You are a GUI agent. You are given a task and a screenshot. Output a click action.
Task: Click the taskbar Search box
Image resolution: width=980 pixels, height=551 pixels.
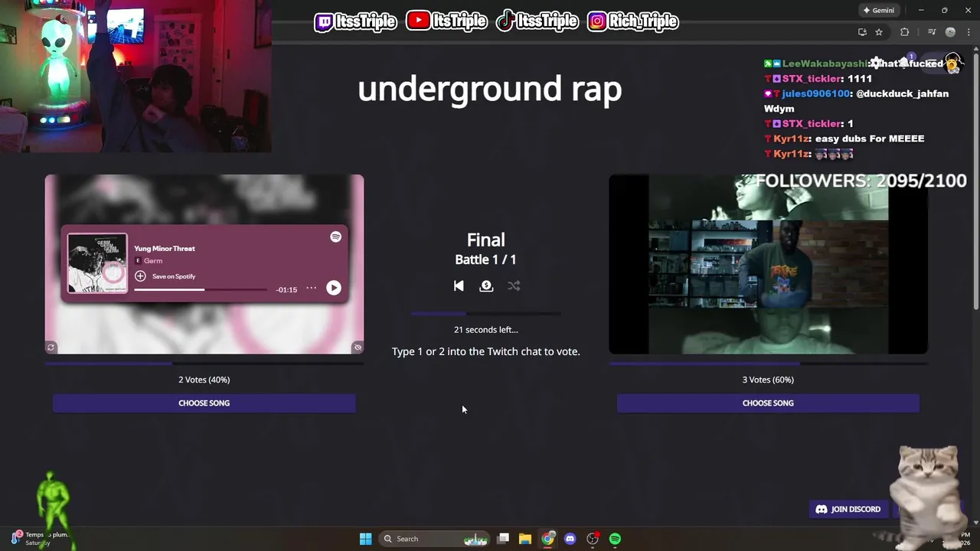(x=435, y=539)
